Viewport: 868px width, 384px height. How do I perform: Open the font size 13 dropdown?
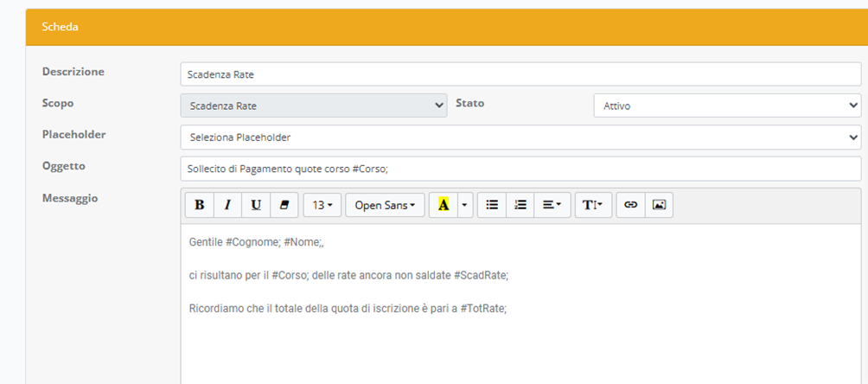322,205
